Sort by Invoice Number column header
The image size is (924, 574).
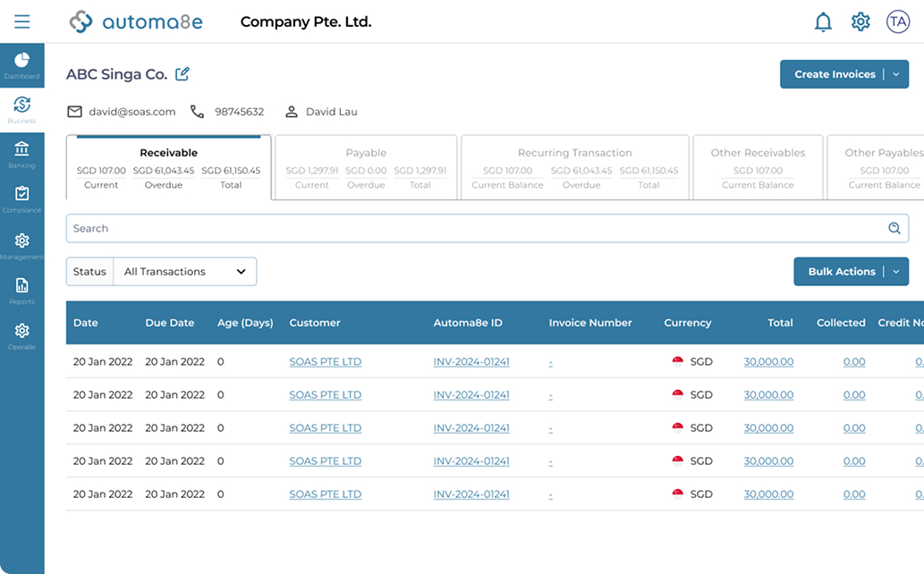589,323
